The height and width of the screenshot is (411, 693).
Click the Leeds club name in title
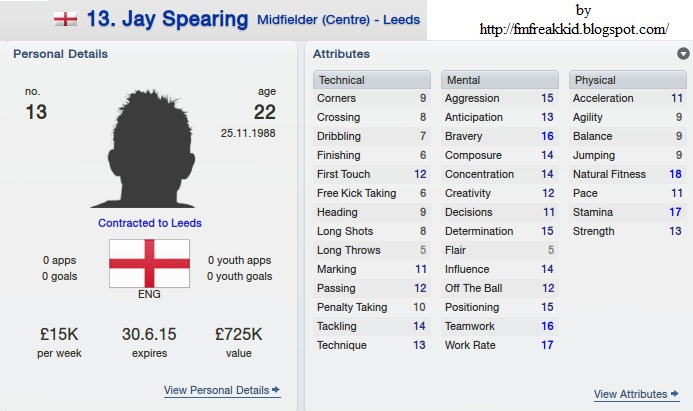tap(401, 20)
